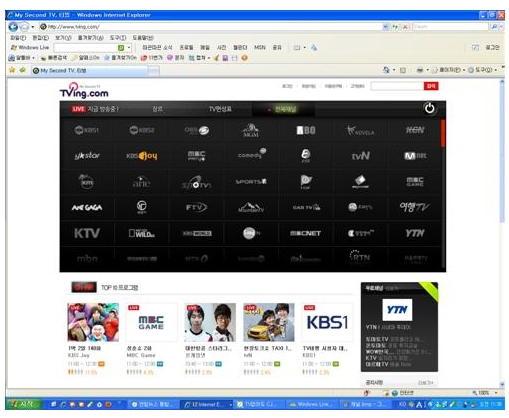This screenshot has height=418, width=509.
Task: Click the 더보기 link next to 공지사항
Action: [425, 382]
